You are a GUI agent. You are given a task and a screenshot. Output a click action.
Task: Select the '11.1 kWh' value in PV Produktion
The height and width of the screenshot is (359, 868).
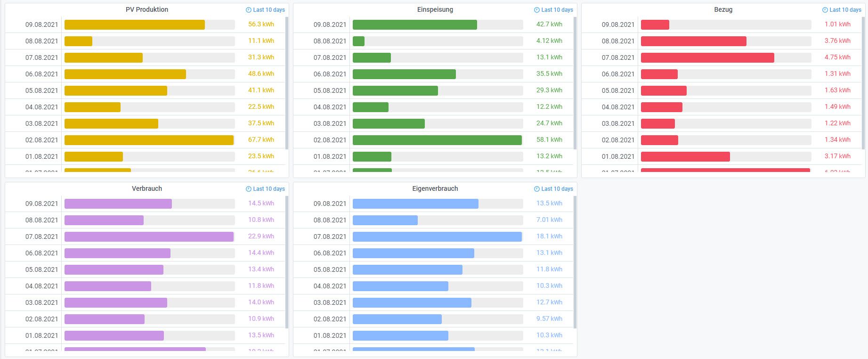261,41
